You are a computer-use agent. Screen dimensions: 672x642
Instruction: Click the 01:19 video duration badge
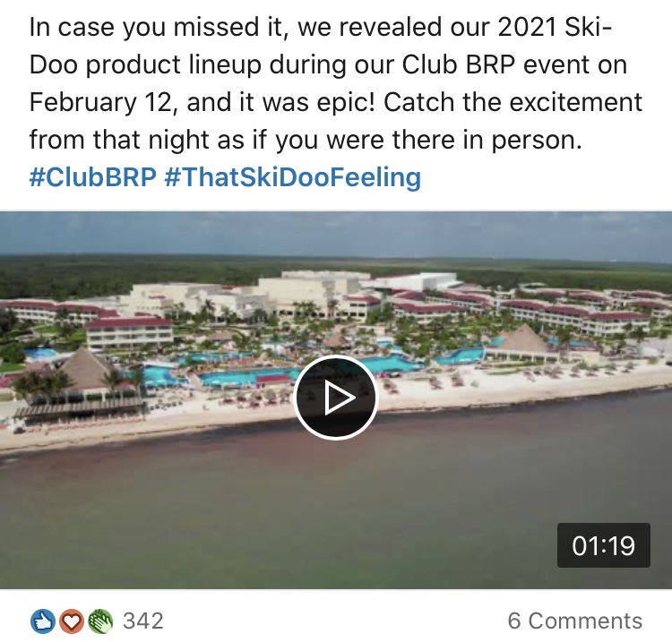tap(603, 545)
